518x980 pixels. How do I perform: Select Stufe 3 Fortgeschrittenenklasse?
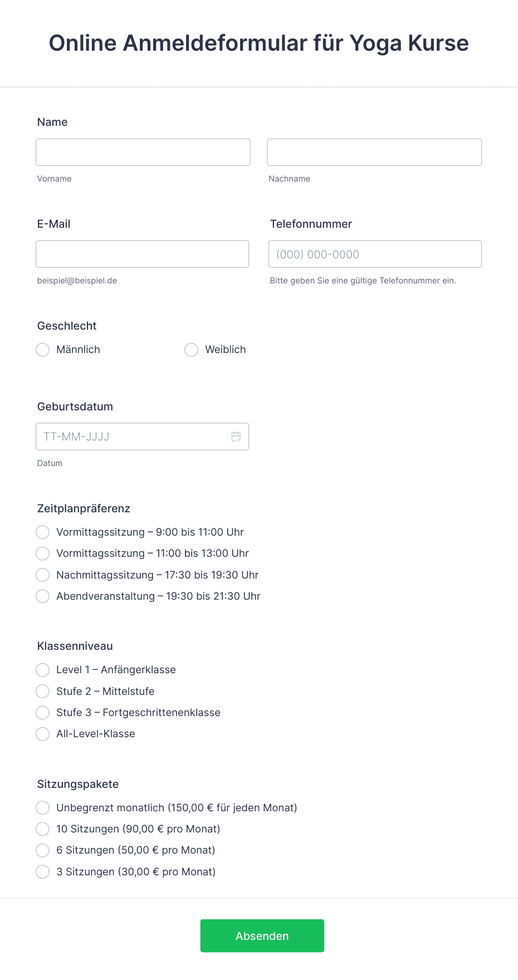pos(42,712)
